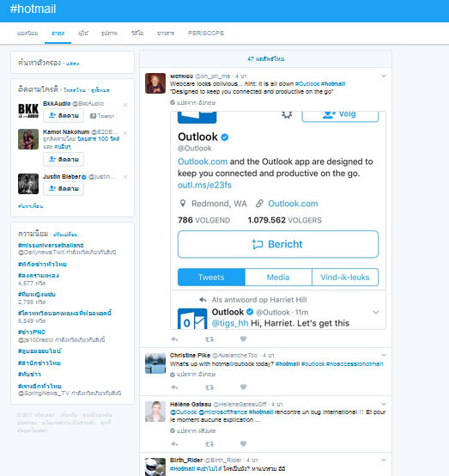
Task: Click the Outlook logo in embedded reply tweet
Action: (192, 319)
